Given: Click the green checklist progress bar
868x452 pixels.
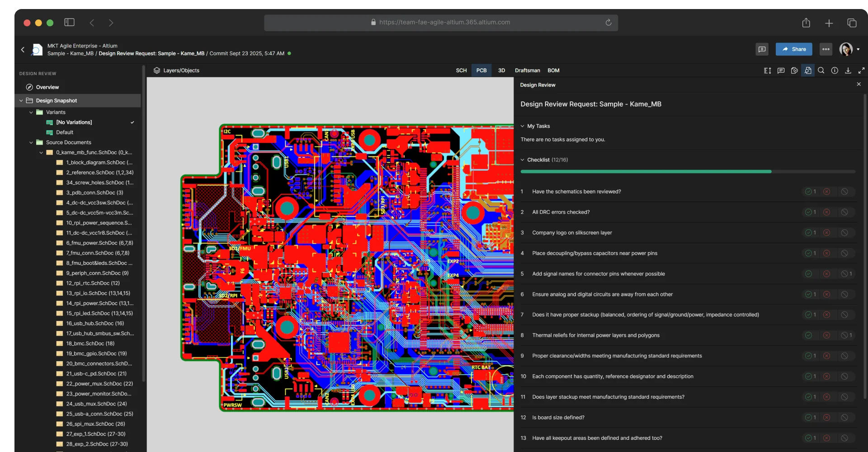Looking at the screenshot, I should tap(646, 172).
